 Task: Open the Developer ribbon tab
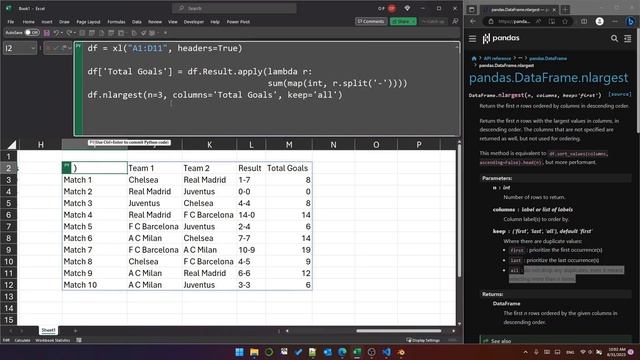194,22
